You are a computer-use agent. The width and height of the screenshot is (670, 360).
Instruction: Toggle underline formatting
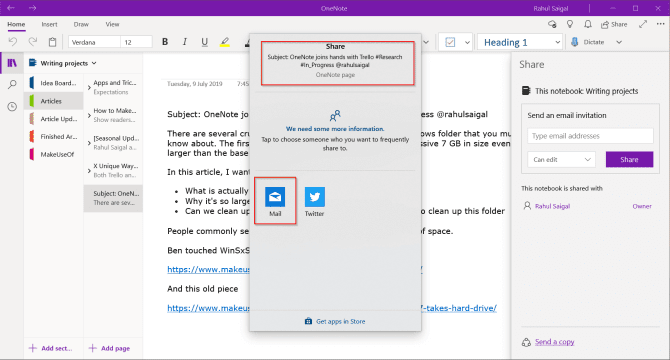204,42
